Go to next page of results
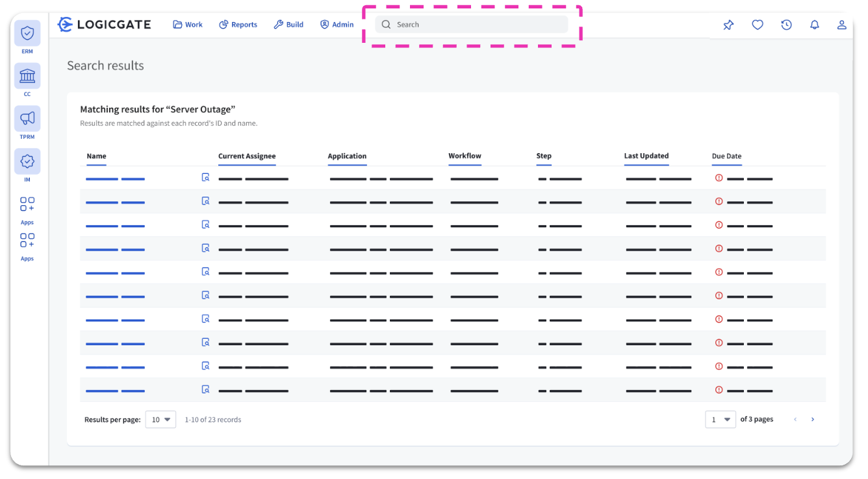 click(x=812, y=419)
